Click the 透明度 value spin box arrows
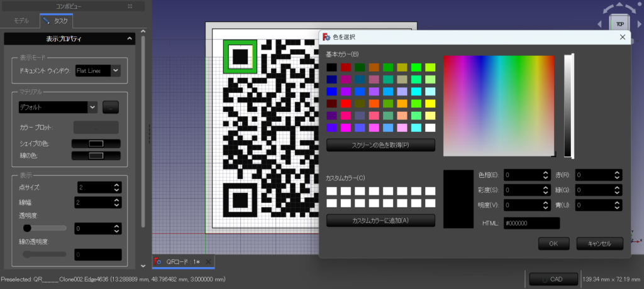 pos(116,229)
